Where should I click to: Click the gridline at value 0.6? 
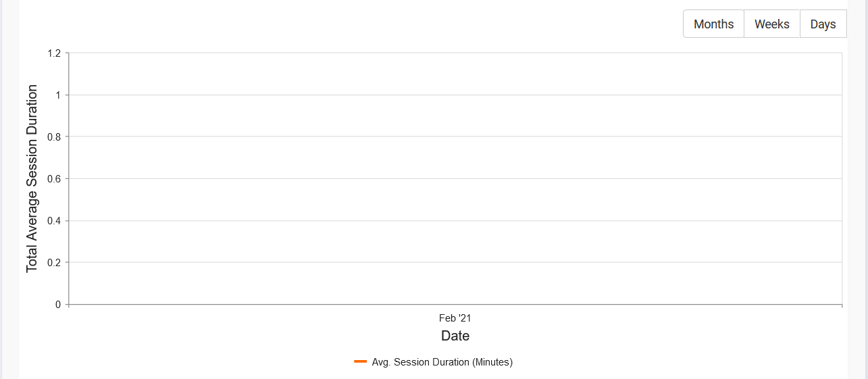[455, 179]
